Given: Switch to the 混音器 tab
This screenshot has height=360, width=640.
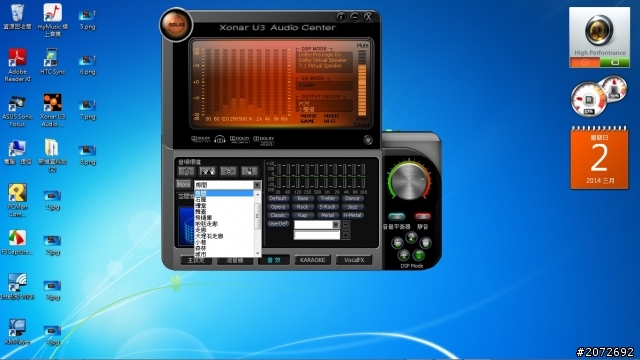Looking at the screenshot, I should click(x=235, y=260).
